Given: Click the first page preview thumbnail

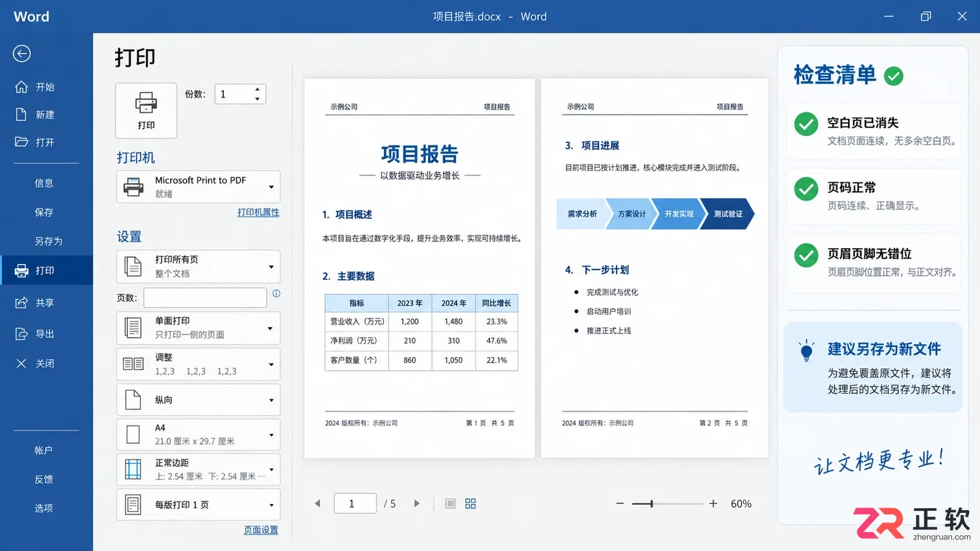Looking at the screenshot, I should [420, 268].
